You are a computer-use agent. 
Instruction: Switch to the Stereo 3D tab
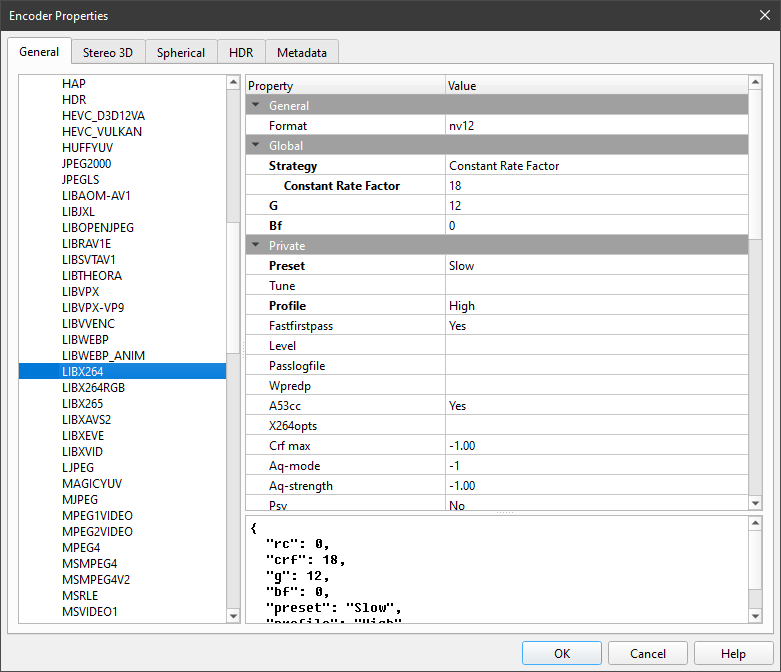[108, 52]
